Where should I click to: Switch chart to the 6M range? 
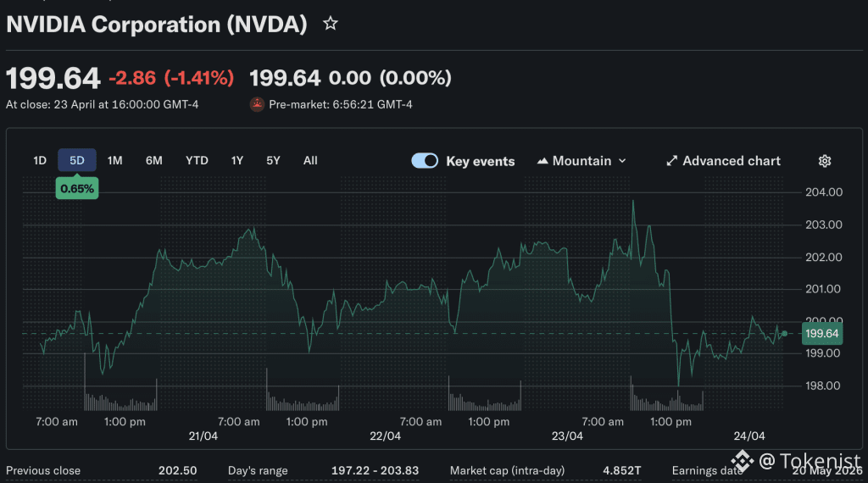click(x=154, y=160)
